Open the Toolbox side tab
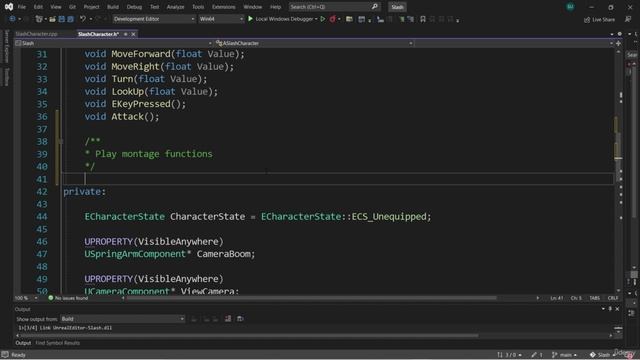The height and width of the screenshot is (360, 640). point(6,76)
